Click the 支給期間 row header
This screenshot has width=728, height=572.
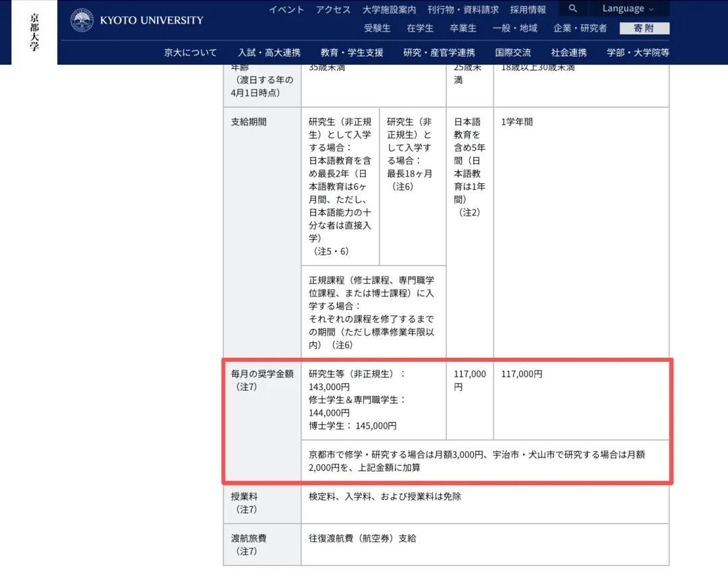262,232
